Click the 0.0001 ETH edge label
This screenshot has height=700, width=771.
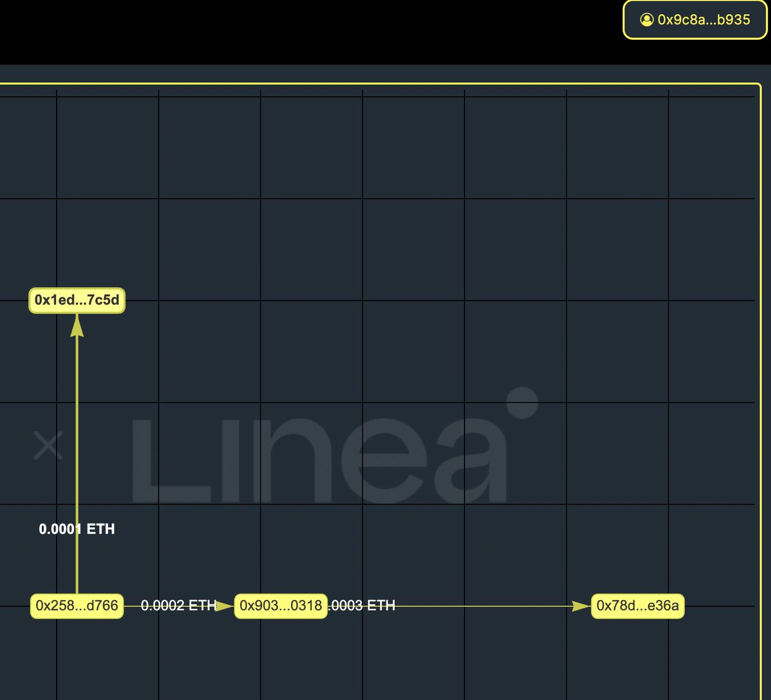(77, 529)
